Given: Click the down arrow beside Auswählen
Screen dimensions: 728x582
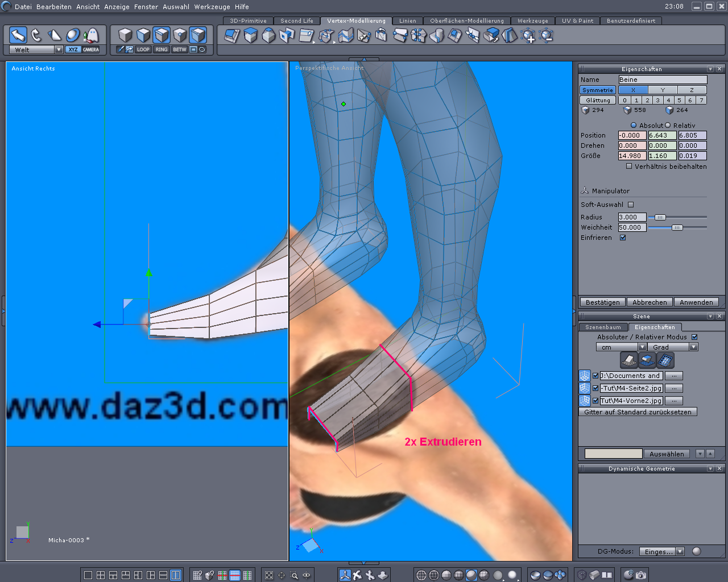Looking at the screenshot, I should pyautogui.click(x=700, y=454).
